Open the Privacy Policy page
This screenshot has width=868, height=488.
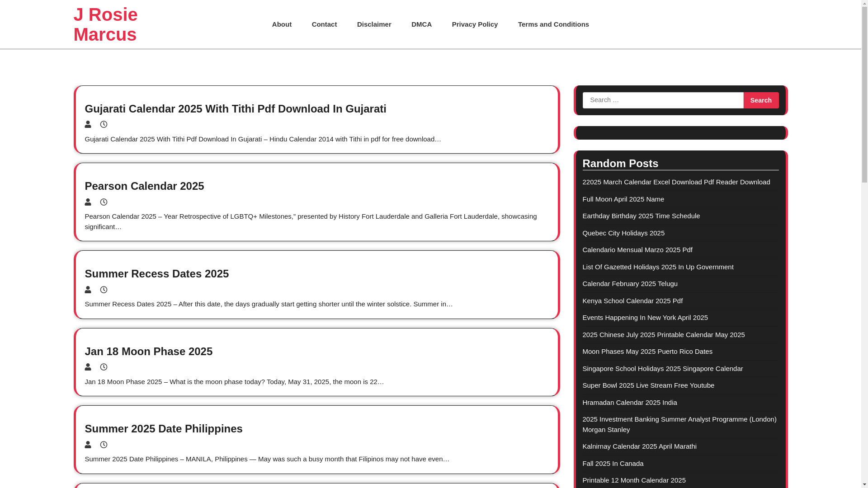click(475, 24)
